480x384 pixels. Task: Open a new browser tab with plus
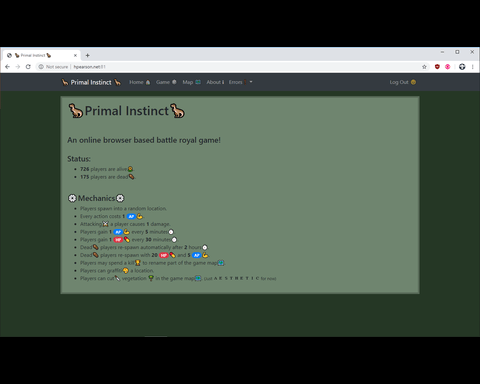click(x=87, y=55)
